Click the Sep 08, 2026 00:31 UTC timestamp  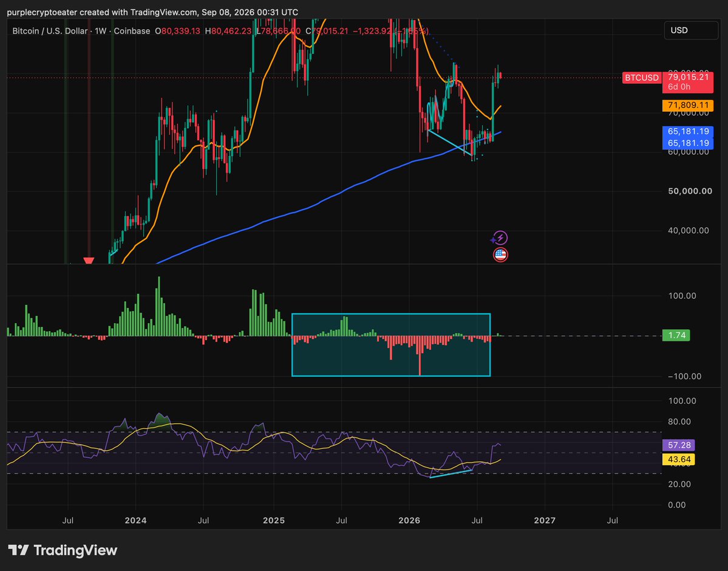pyautogui.click(x=250, y=12)
